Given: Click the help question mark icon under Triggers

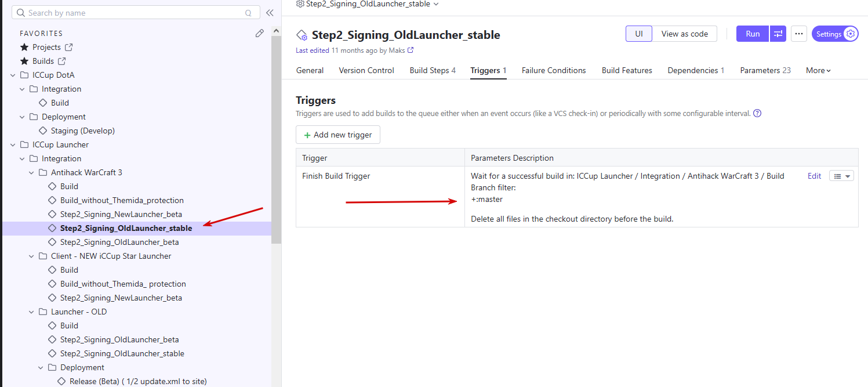Looking at the screenshot, I should [757, 113].
